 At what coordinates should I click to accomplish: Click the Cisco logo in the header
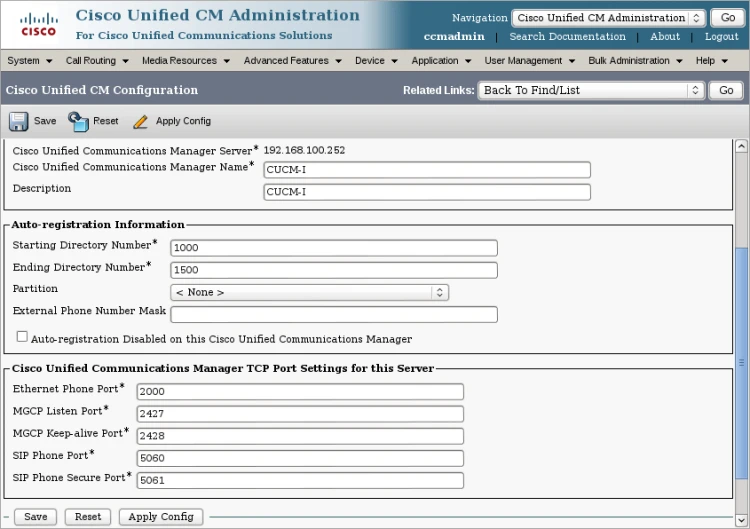point(38,24)
